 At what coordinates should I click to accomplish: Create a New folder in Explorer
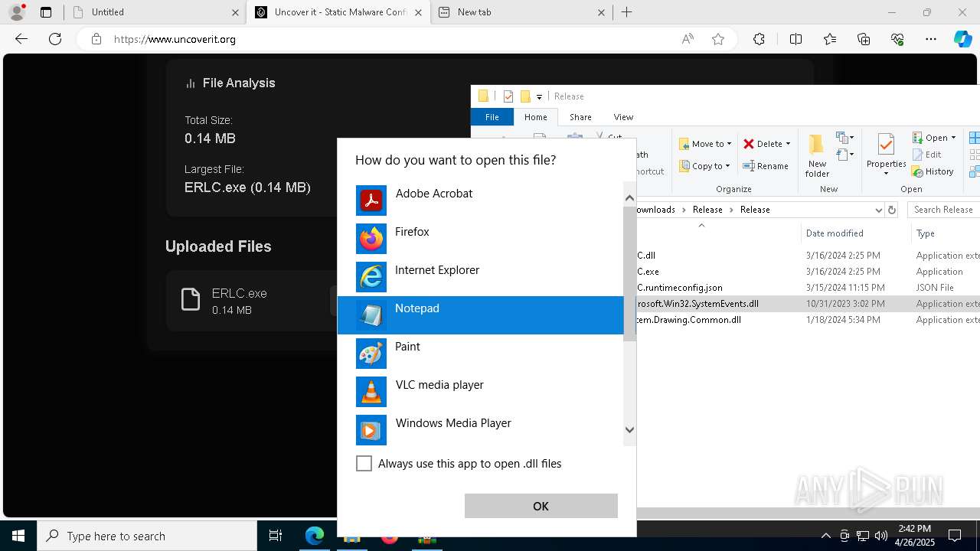817,155
